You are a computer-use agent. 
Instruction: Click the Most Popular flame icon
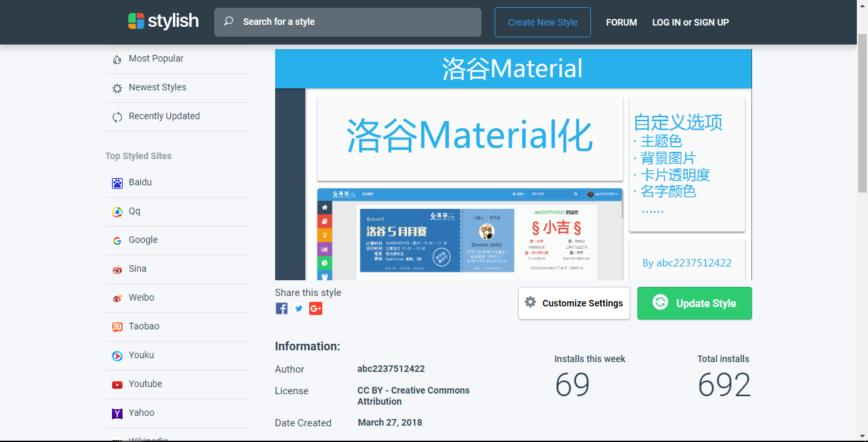coord(117,59)
